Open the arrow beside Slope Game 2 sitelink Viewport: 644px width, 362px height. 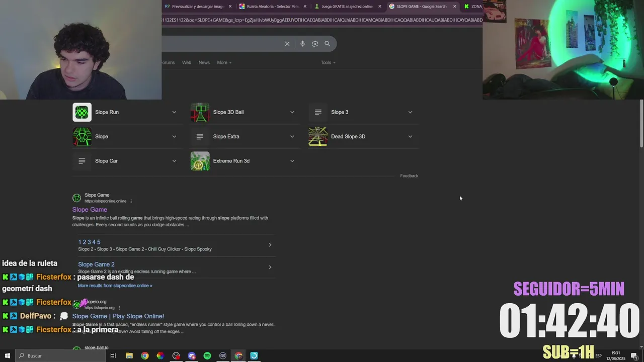270,267
